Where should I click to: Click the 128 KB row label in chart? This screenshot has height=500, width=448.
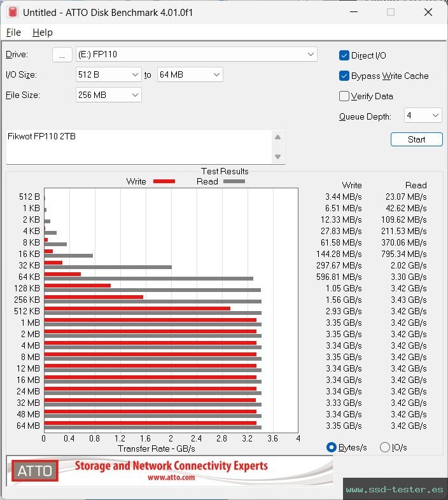pos(27,288)
